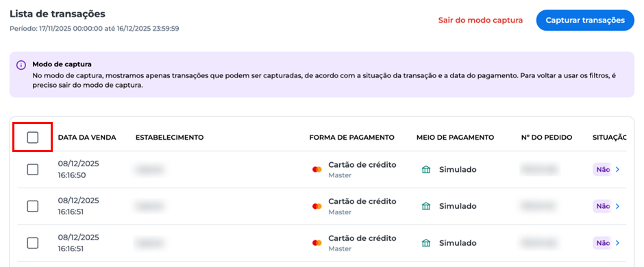The width and height of the screenshot is (644, 267).
Task: Expand the third transaction row using its chevron
Action: tap(617, 243)
